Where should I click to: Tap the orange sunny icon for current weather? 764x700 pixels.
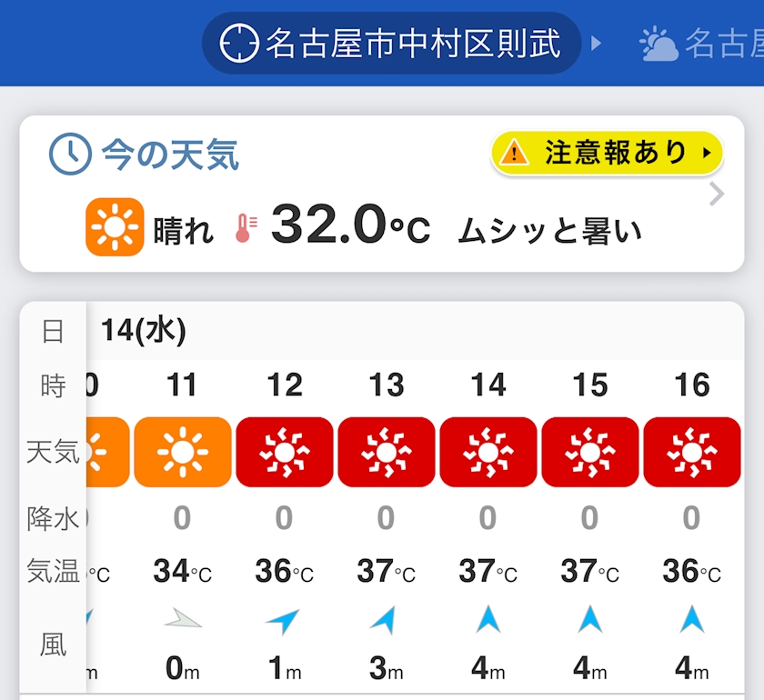tap(115, 227)
